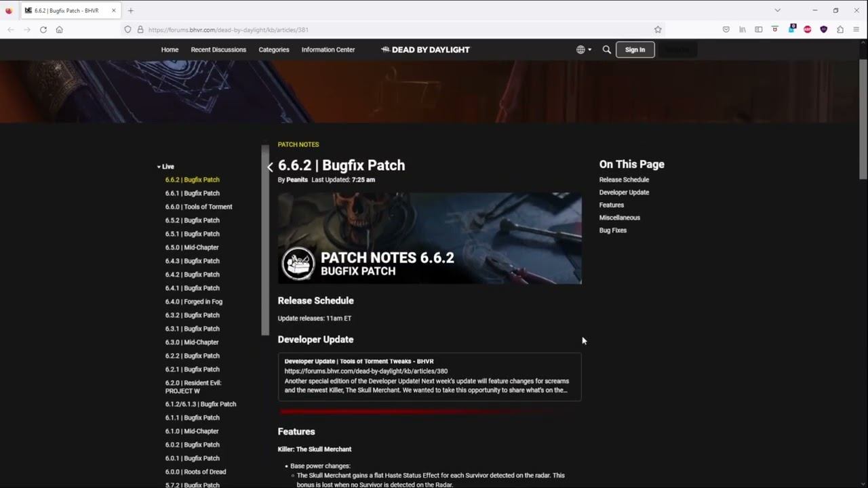Bookmark this page with the star icon
This screenshot has width=868, height=488.
(x=658, y=30)
